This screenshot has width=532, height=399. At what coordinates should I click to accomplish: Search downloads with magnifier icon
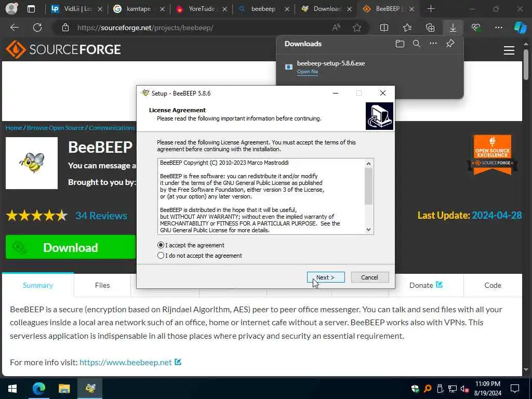click(416, 44)
